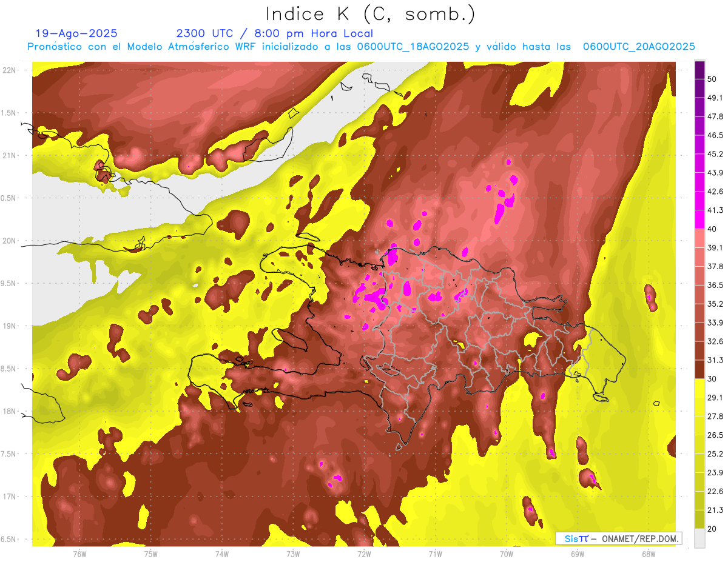Click the colorbar label '30'

point(712,379)
